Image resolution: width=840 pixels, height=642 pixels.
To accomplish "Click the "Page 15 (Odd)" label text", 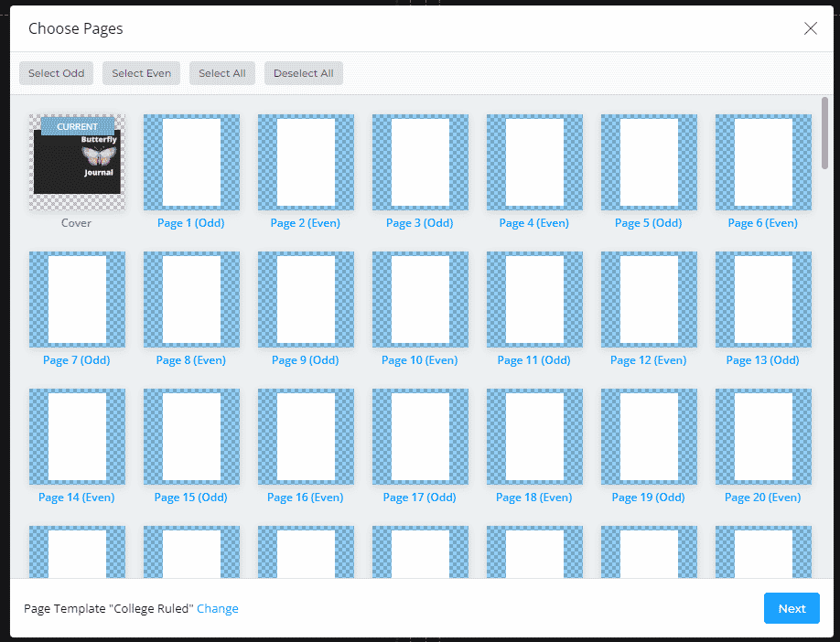I will (x=190, y=498).
